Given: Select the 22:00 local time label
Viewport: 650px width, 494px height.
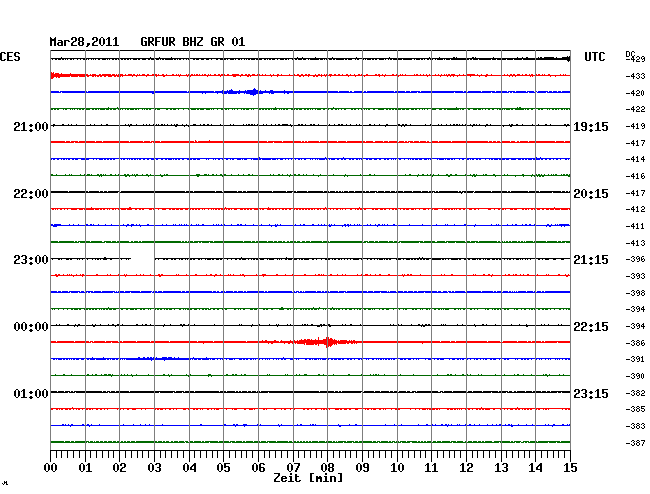Looking at the screenshot, I should point(31,194).
